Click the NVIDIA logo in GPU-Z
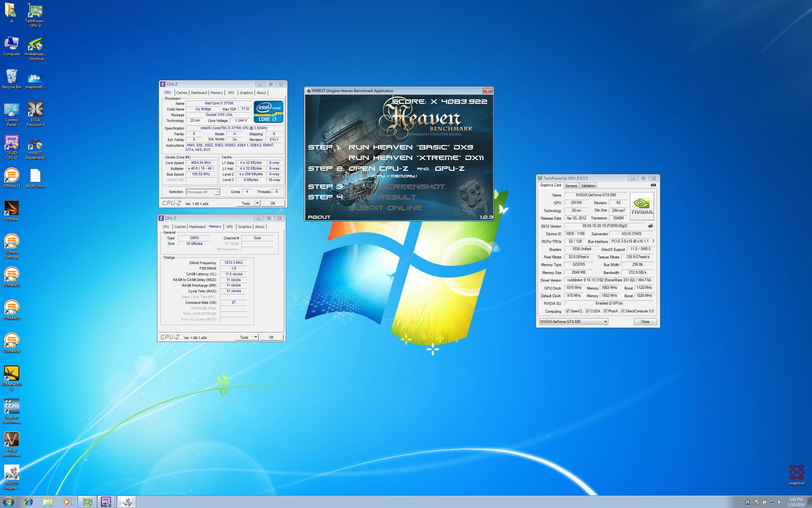 tap(642, 206)
